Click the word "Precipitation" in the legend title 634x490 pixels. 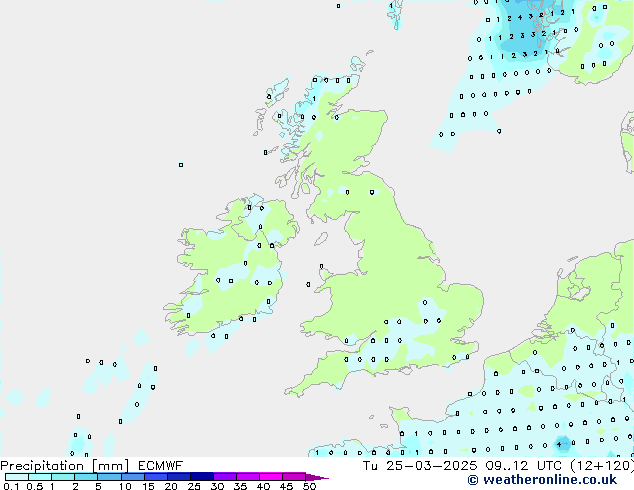tap(42, 466)
